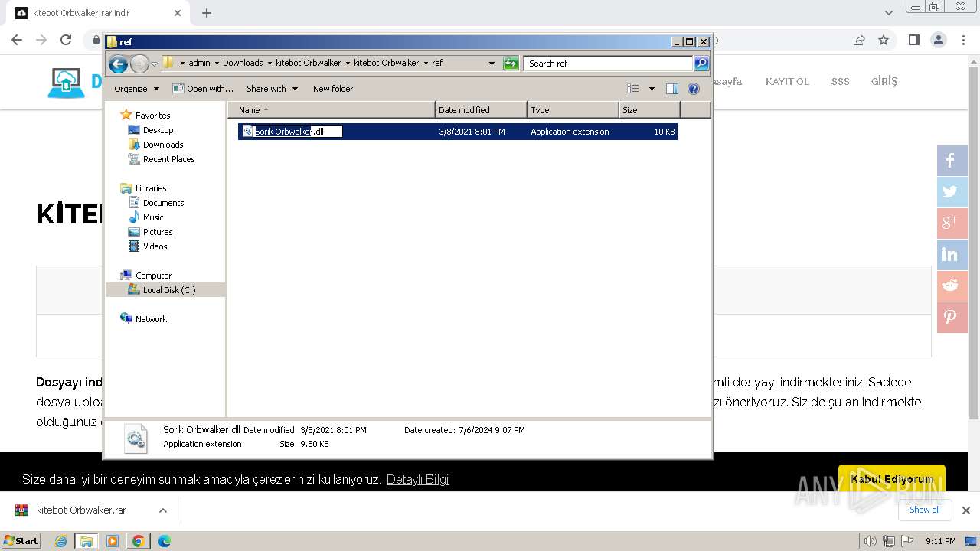Open Recent Places in navigation pane
980x551 pixels.
click(168, 159)
